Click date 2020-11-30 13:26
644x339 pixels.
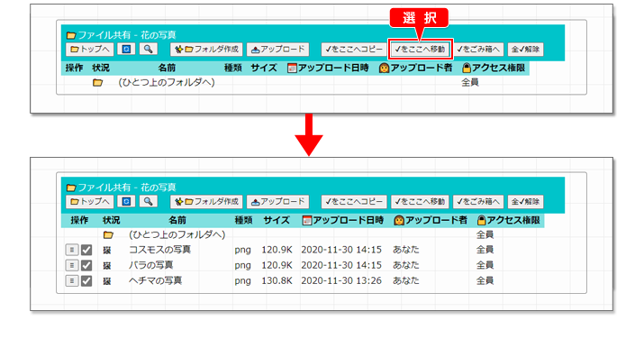341,281
